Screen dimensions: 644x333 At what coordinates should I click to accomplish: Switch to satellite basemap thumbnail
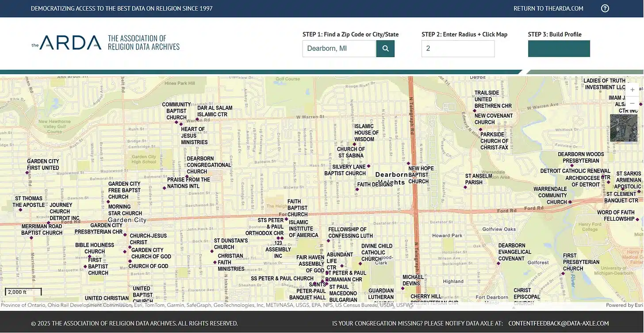coord(623,128)
